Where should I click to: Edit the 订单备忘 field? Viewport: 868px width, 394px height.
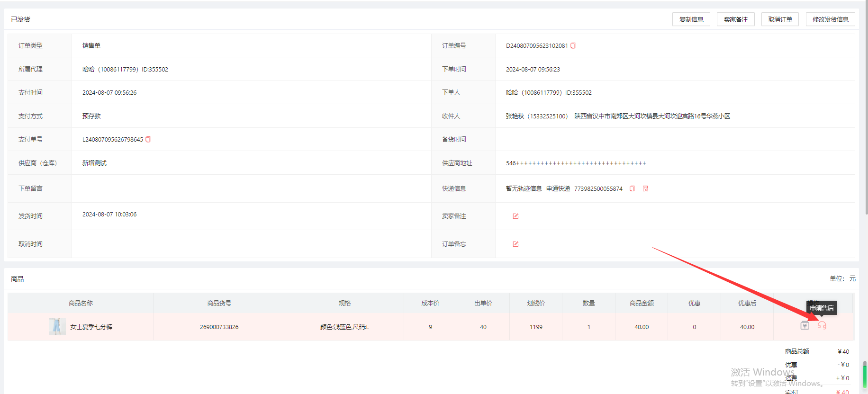(515, 244)
